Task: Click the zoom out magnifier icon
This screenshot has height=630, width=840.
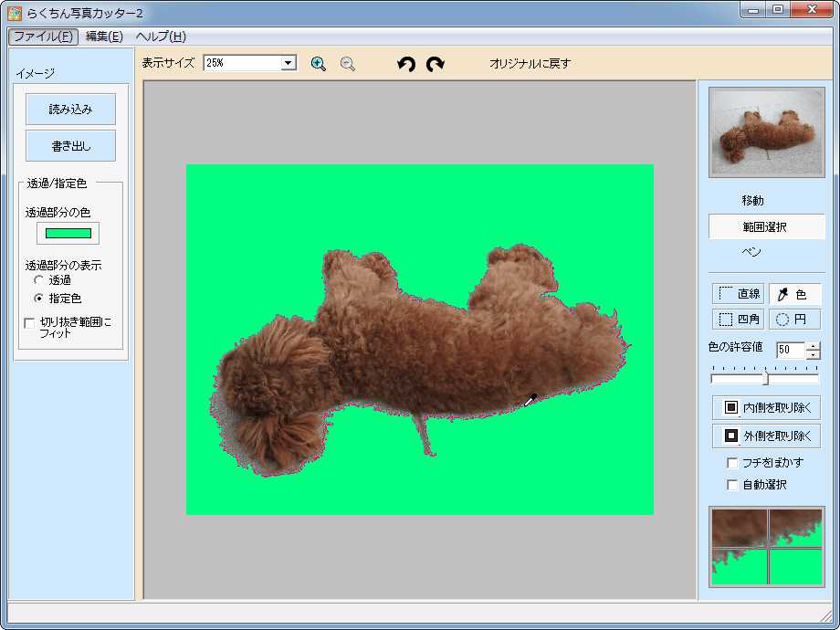Action: click(x=348, y=64)
